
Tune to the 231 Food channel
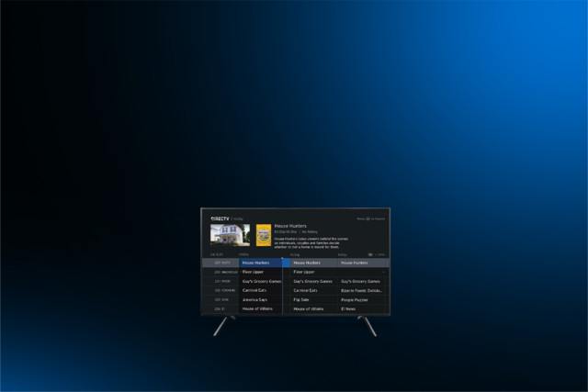220,281
